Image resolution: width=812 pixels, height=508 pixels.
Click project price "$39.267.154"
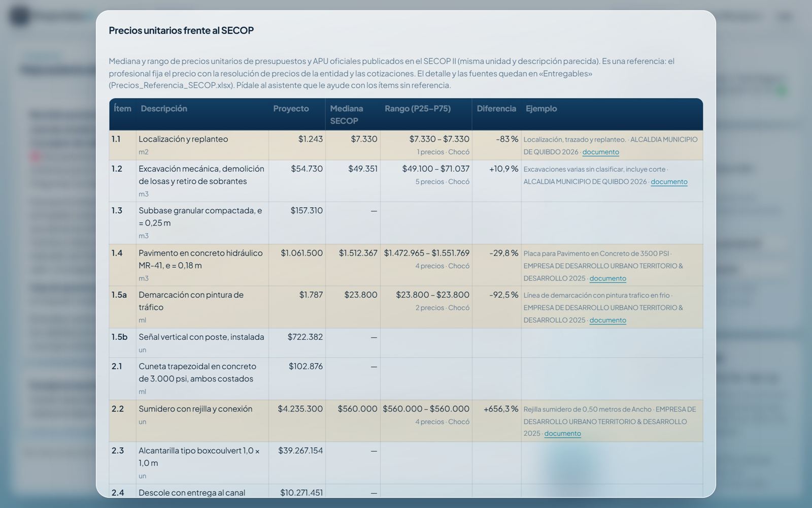pyautogui.click(x=300, y=451)
